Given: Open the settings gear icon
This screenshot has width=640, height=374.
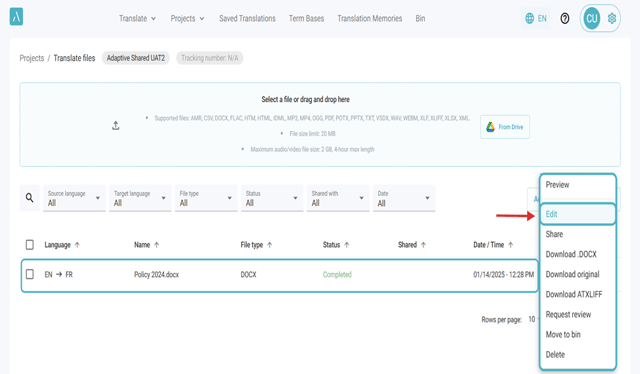Looking at the screenshot, I should click(x=611, y=18).
